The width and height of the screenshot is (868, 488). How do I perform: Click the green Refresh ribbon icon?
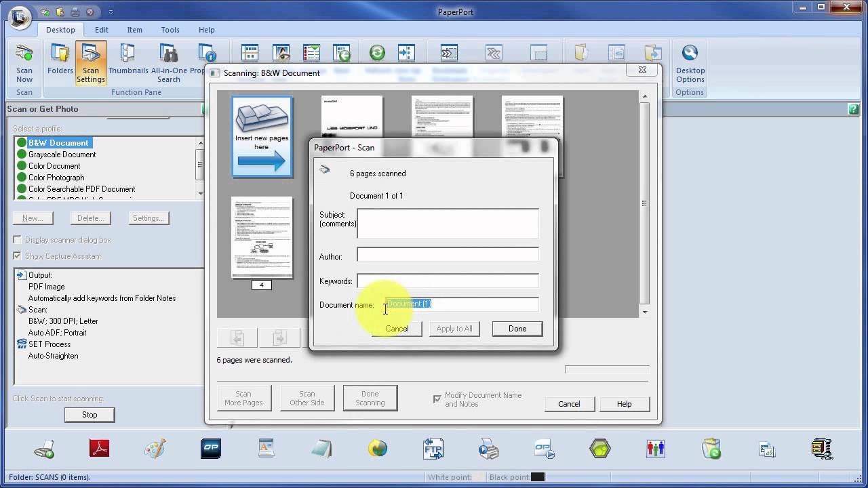tap(377, 53)
